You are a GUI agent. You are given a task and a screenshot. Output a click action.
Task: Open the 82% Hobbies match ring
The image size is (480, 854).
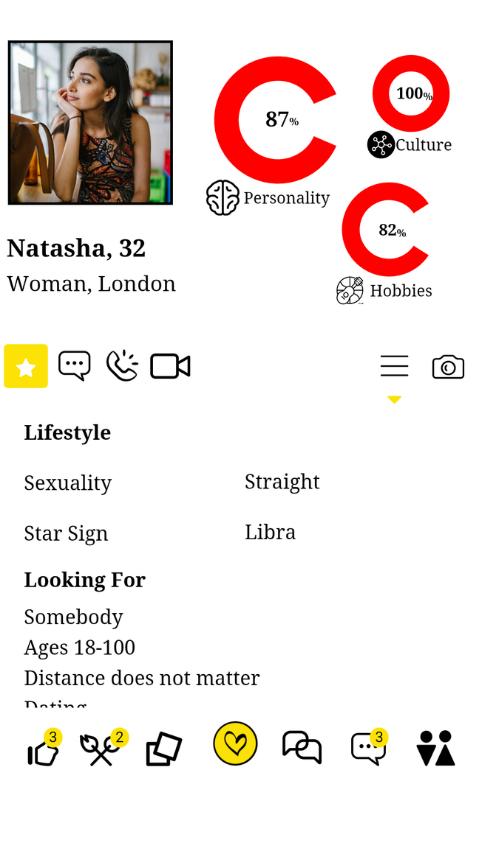[x=385, y=229]
